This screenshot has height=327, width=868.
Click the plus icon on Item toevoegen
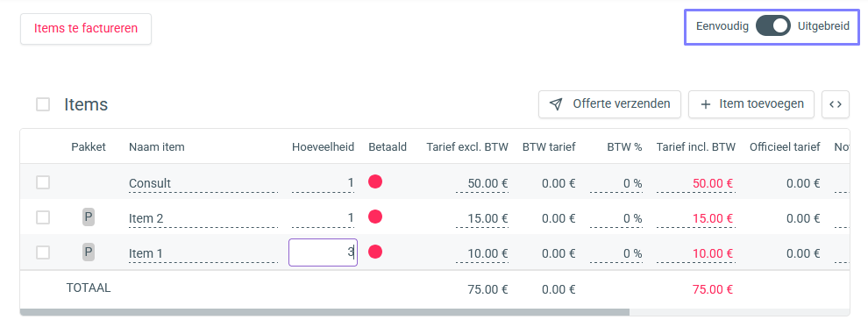point(706,104)
